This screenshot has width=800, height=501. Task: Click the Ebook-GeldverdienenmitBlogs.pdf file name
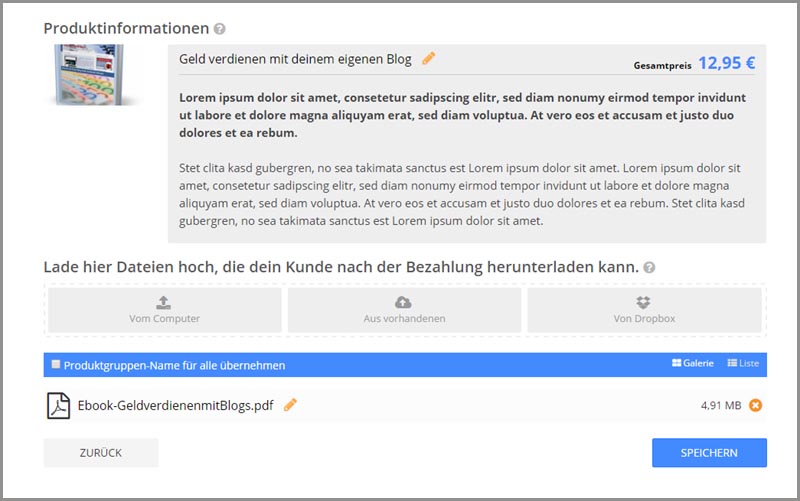[175, 405]
